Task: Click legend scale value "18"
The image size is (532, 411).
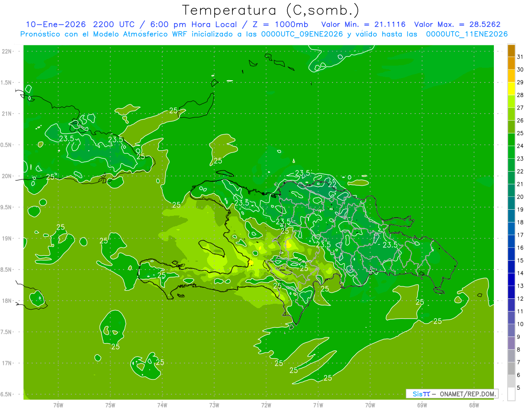Action: pyautogui.click(x=520, y=222)
